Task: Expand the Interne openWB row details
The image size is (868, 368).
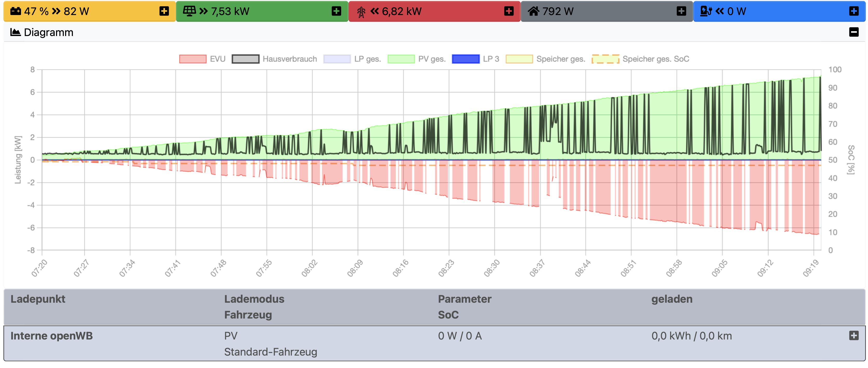Action: [853, 335]
